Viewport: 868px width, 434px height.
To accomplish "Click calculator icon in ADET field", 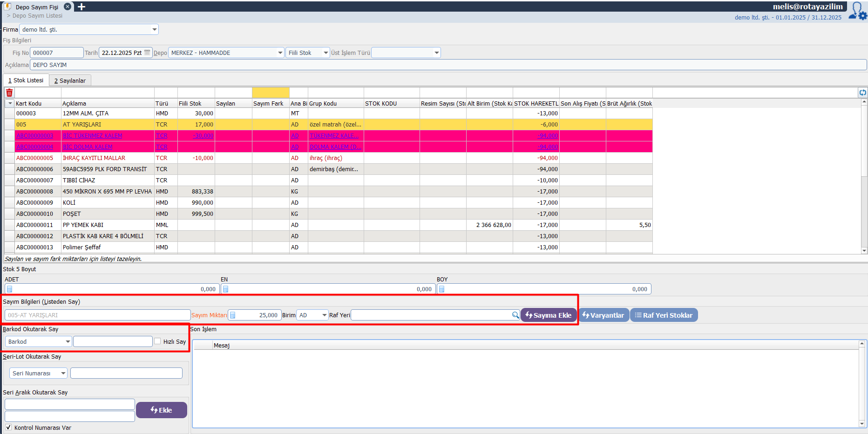I will tap(9, 289).
